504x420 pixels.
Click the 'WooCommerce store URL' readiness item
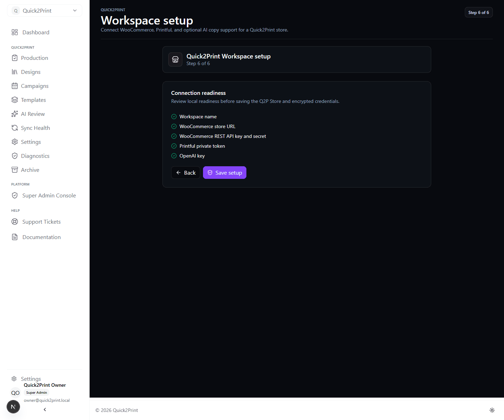(x=208, y=126)
